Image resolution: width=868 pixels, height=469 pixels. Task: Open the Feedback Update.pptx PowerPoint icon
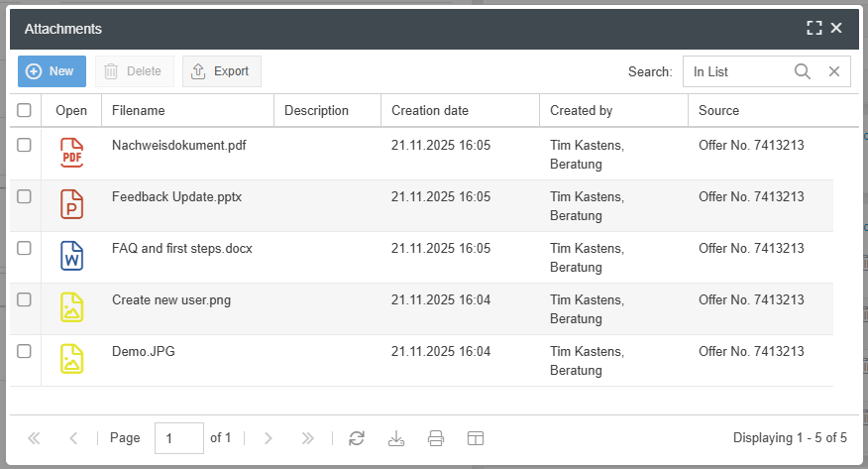[x=71, y=205]
